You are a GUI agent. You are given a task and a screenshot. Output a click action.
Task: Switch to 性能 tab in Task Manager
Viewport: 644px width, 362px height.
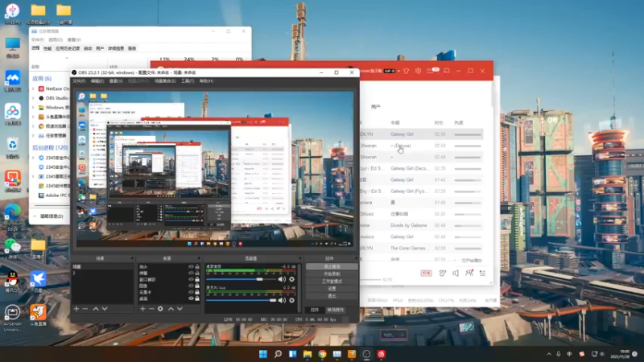click(47, 48)
